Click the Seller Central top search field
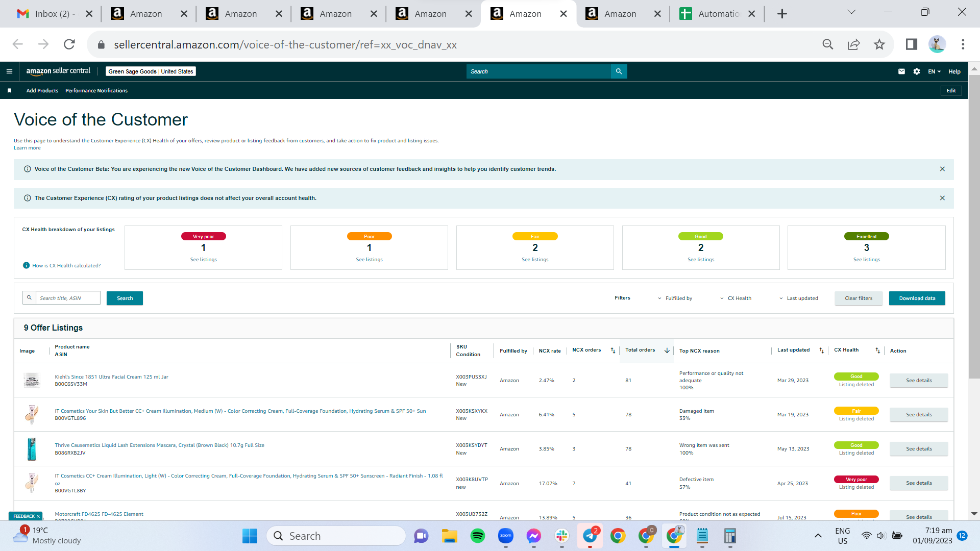The image size is (980, 551). [x=538, y=71]
